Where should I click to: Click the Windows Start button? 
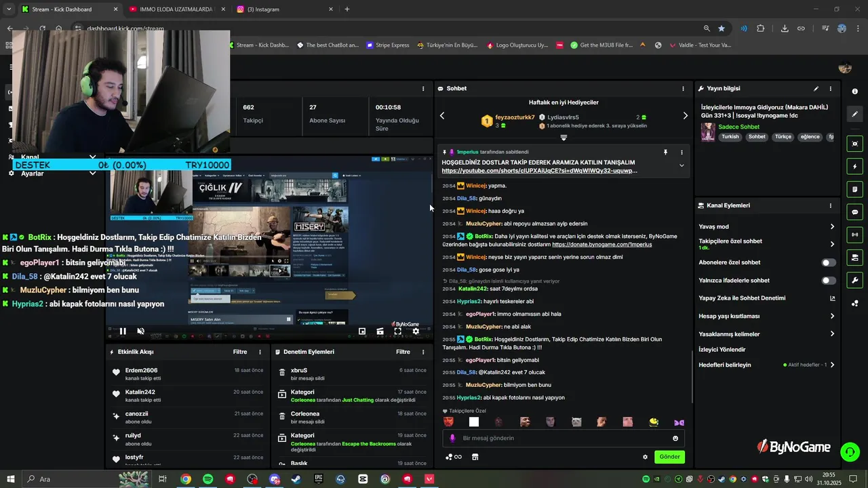click(12, 479)
